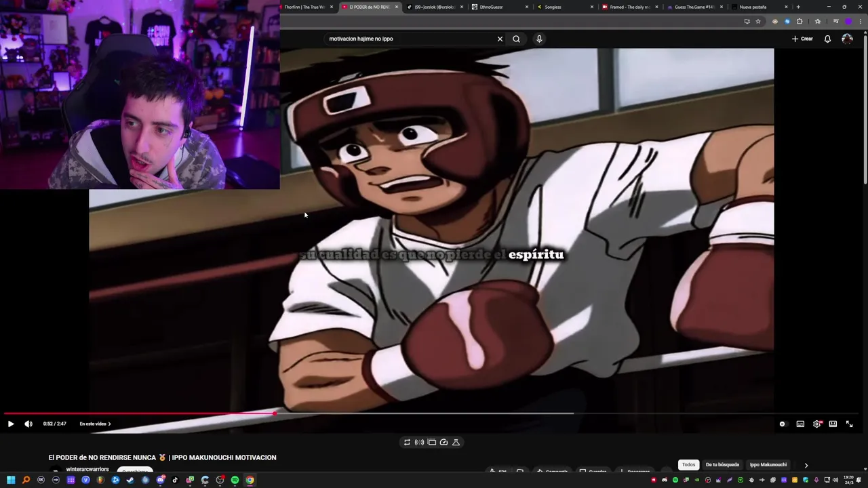Click the Spotify tray icon
The height and width of the screenshot is (488, 868).
(x=675, y=480)
